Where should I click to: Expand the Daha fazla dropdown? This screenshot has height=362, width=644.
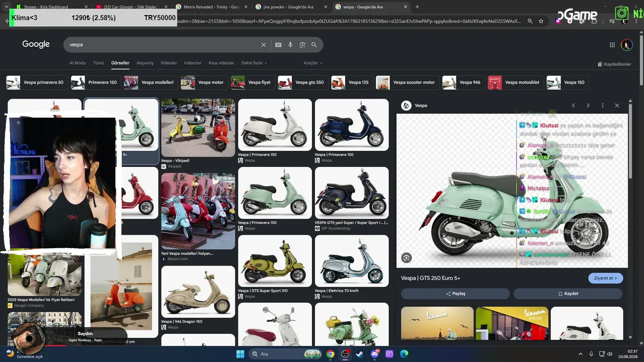click(x=254, y=63)
